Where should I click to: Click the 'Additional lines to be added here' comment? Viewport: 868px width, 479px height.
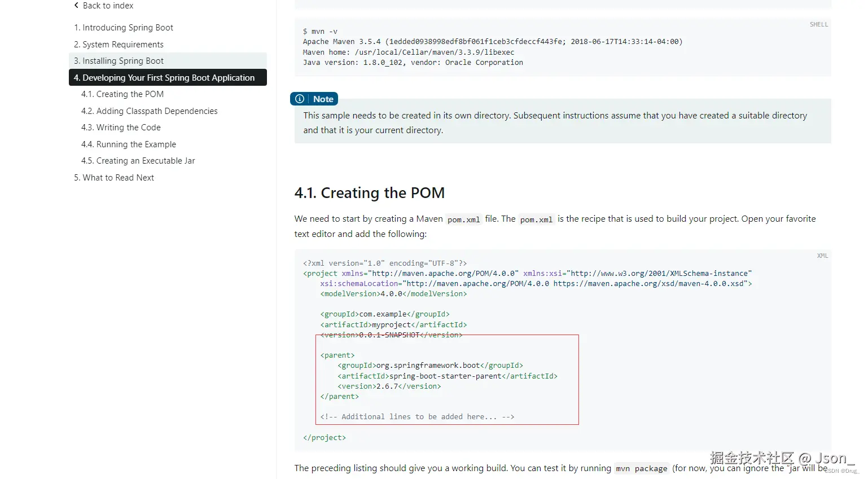pos(418,417)
